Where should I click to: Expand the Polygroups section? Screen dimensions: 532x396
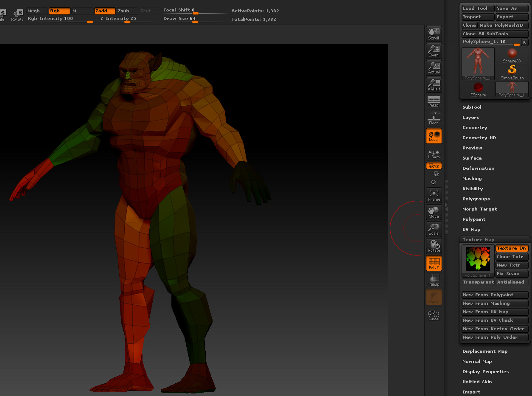[x=476, y=199]
